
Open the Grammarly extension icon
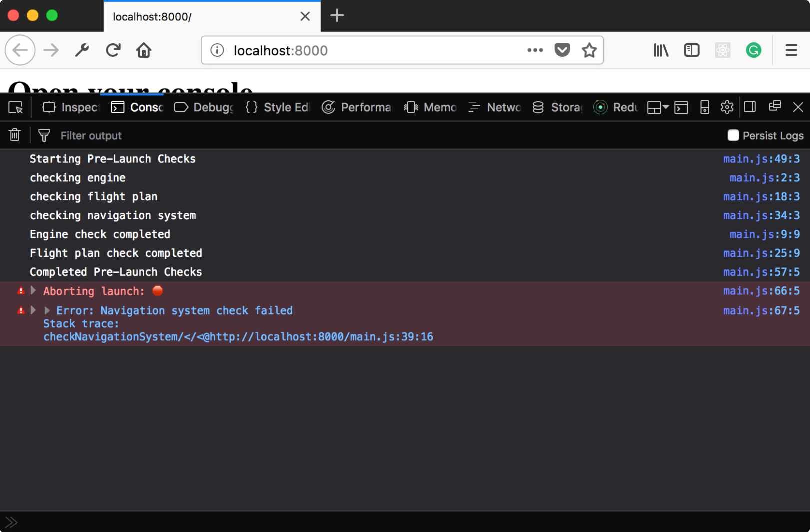click(x=753, y=50)
